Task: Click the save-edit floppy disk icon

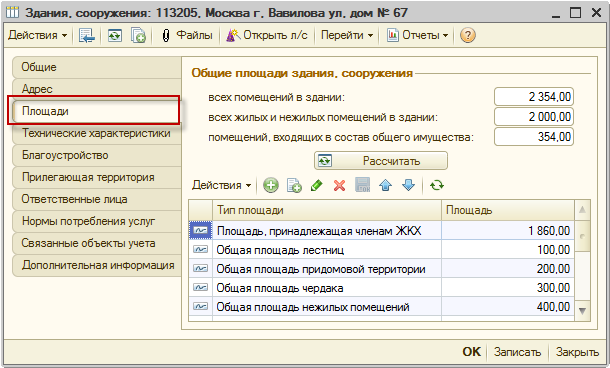Action: [363, 185]
